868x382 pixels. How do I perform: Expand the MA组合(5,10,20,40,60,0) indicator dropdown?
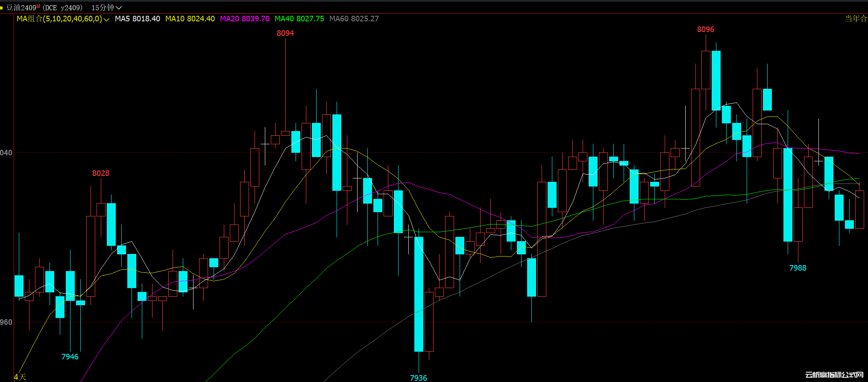tap(63, 19)
